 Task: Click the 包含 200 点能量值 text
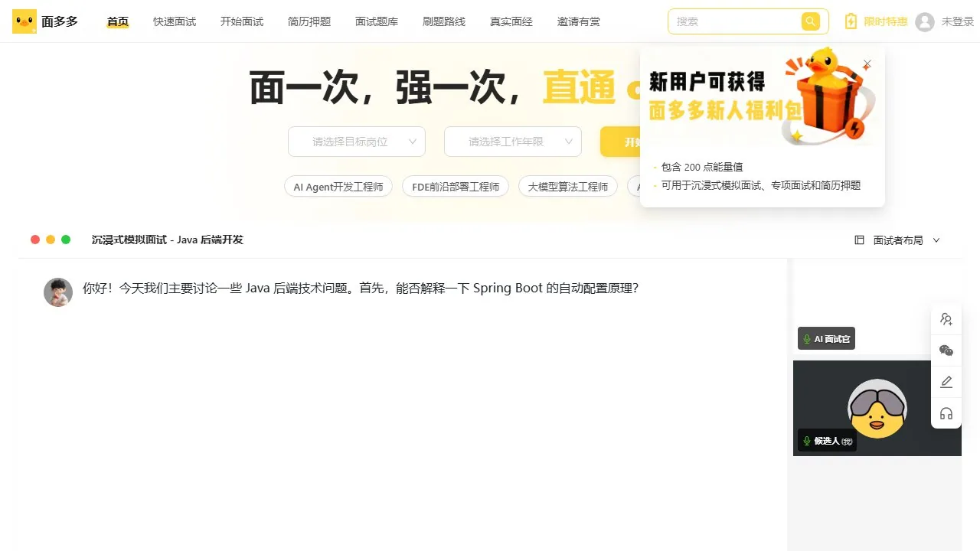[702, 167]
